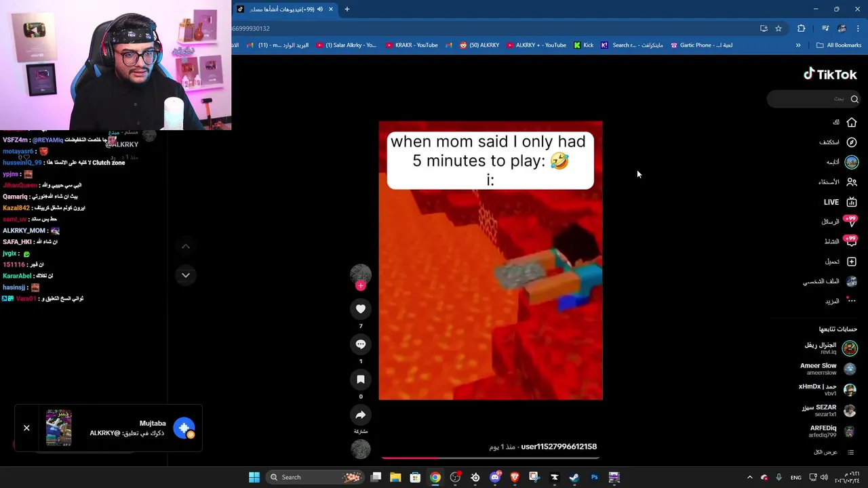Expand the see-all following accounts list
The width and height of the screenshot is (868, 488).
tap(833, 452)
